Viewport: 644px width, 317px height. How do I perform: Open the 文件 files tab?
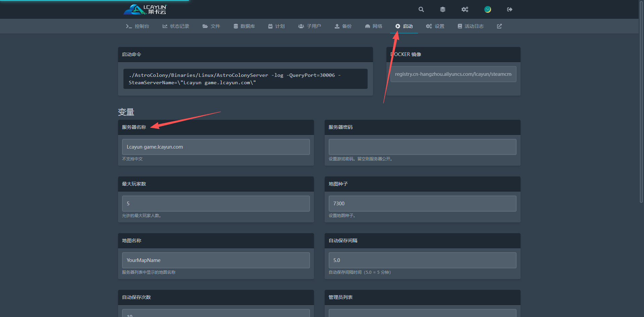point(211,26)
